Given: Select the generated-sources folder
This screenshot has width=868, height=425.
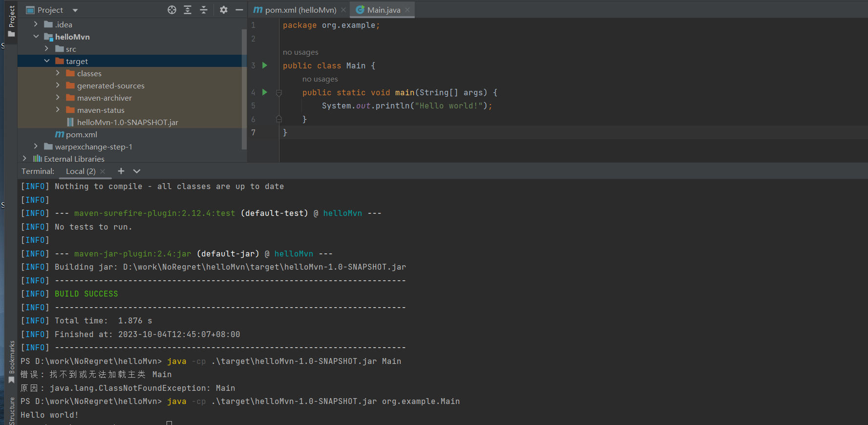Looking at the screenshot, I should [111, 85].
